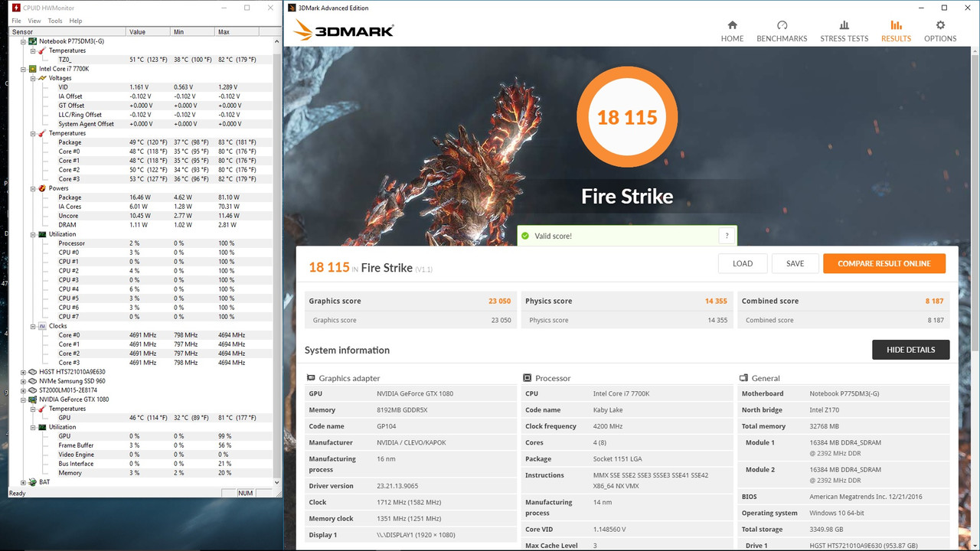Expand the ST2000LM015-2E8174 node
Screen dimensions: 980x551
click(23, 390)
